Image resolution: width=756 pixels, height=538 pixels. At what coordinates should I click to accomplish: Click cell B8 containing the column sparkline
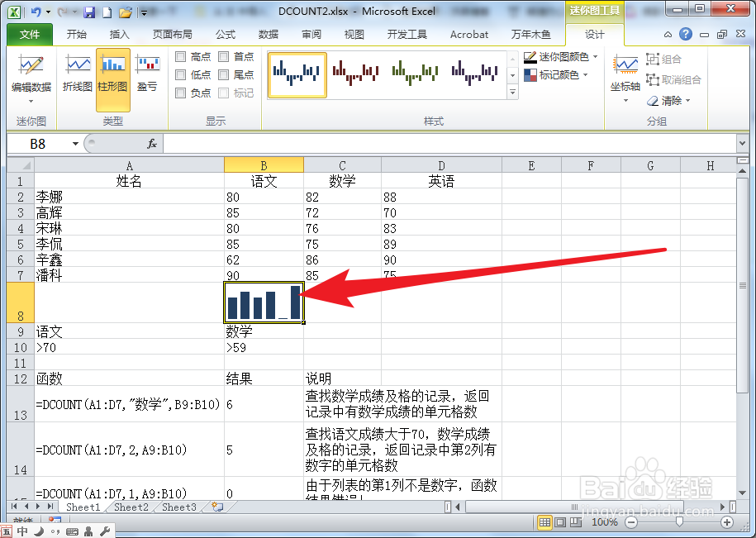click(264, 302)
